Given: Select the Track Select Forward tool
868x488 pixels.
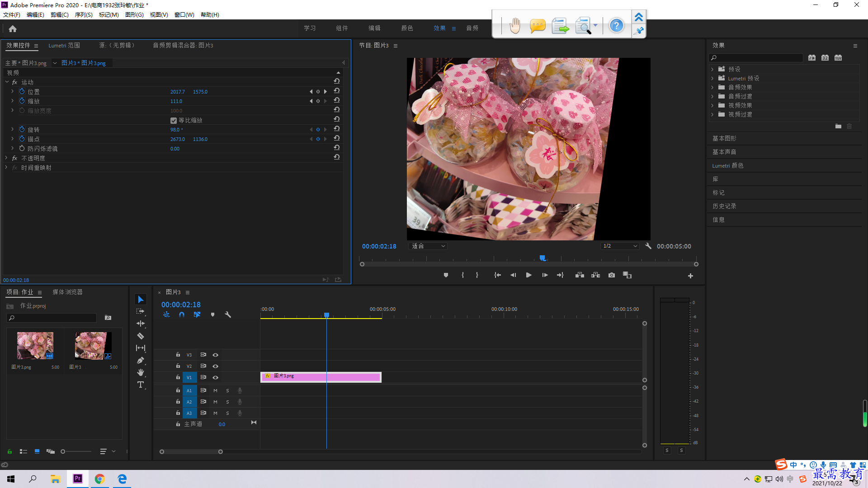Looking at the screenshot, I should point(141,311).
